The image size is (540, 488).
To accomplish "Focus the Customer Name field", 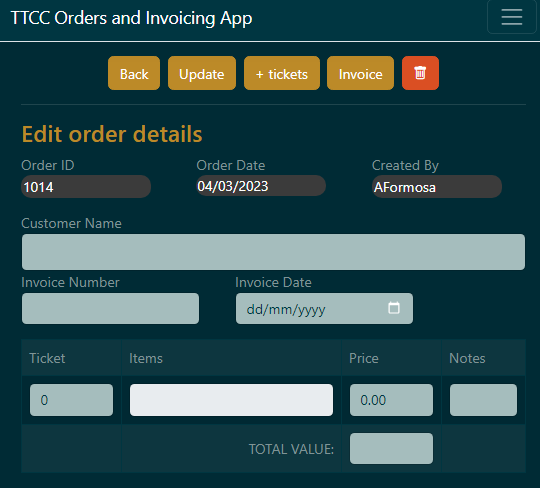I will 273,252.
